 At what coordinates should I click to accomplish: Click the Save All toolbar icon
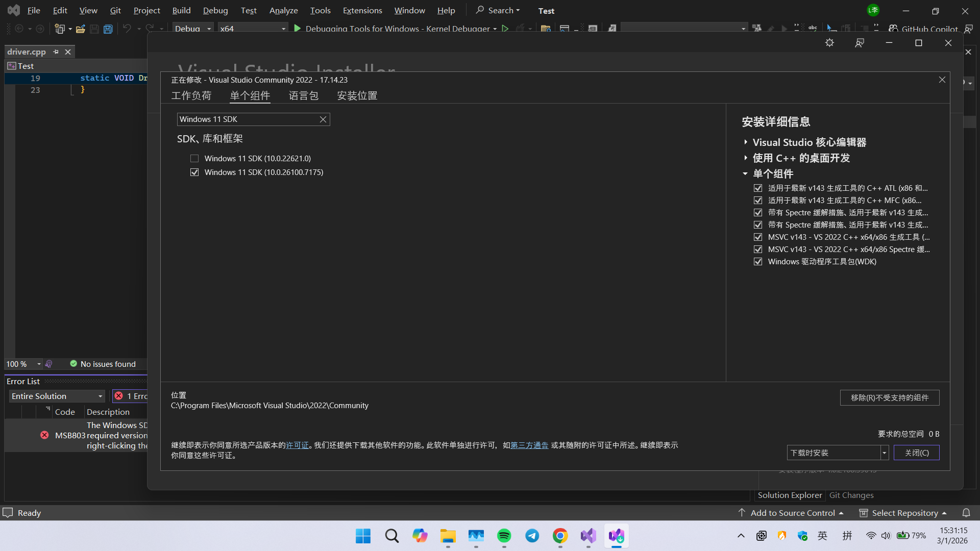(108, 29)
